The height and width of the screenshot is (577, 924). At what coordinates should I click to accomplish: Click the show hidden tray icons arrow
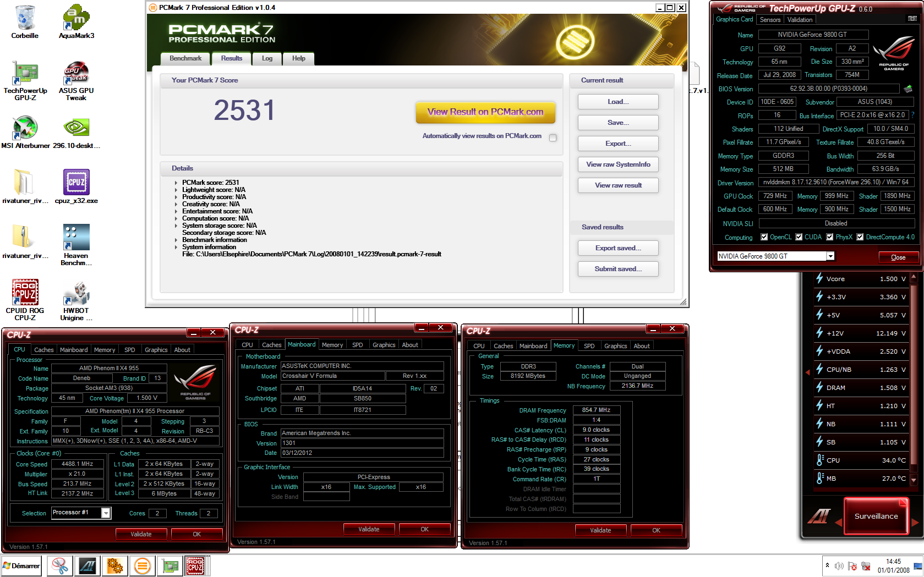tap(827, 565)
